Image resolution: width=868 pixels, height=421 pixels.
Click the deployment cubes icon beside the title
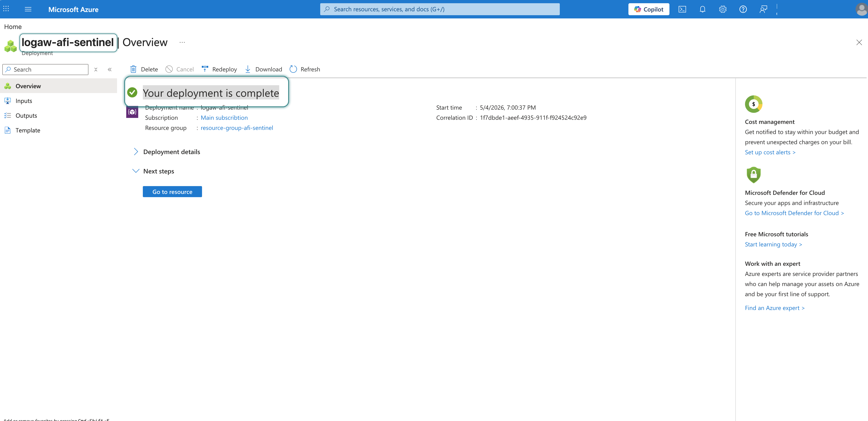10,46
